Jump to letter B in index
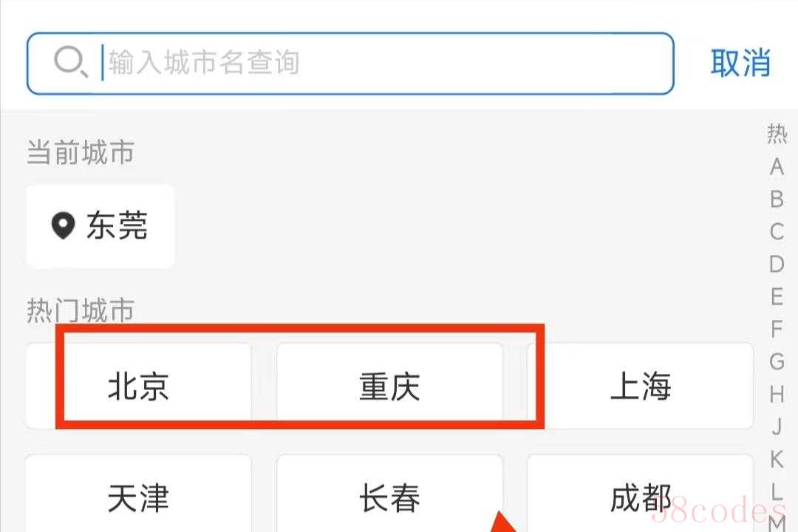Image resolution: width=798 pixels, height=532 pixels. (x=777, y=199)
